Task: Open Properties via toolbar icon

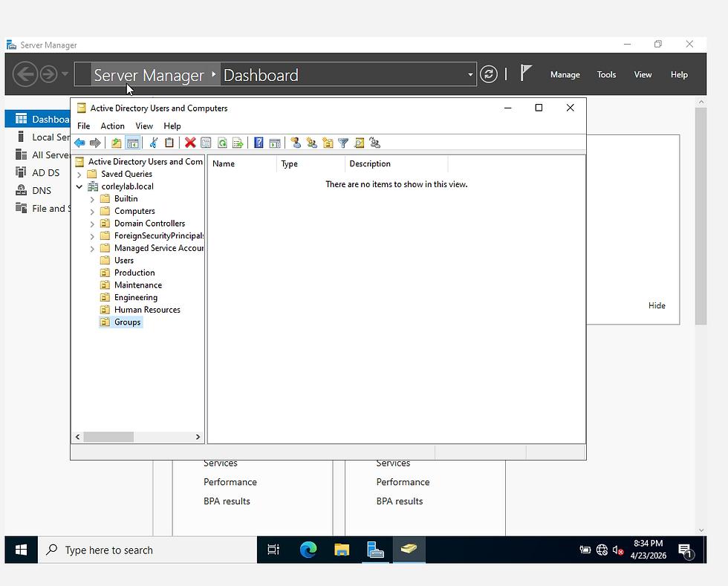Action: [x=206, y=143]
